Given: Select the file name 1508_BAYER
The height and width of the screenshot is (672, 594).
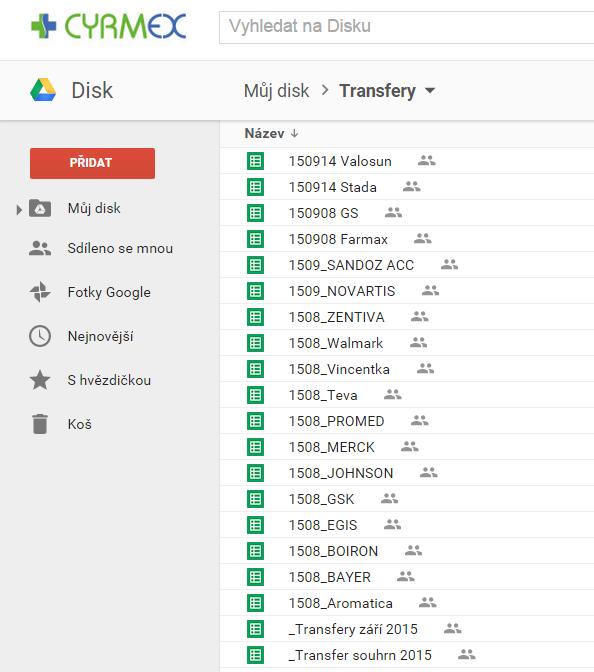Looking at the screenshot, I should pyautogui.click(x=330, y=577).
